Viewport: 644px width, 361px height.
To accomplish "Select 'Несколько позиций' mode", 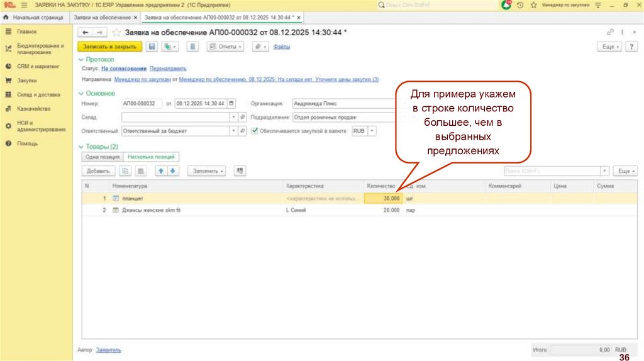I will [x=151, y=157].
